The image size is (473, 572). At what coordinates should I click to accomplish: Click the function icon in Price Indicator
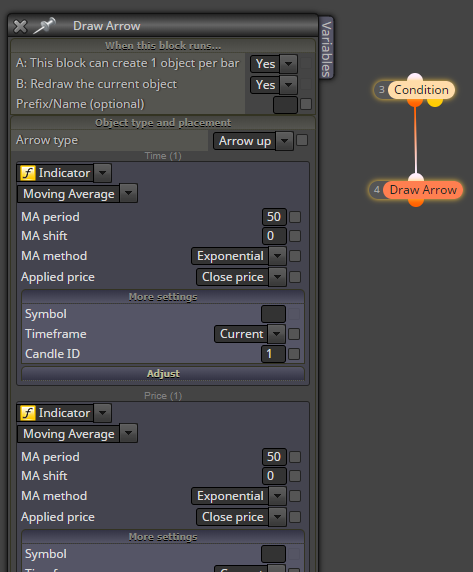28,413
